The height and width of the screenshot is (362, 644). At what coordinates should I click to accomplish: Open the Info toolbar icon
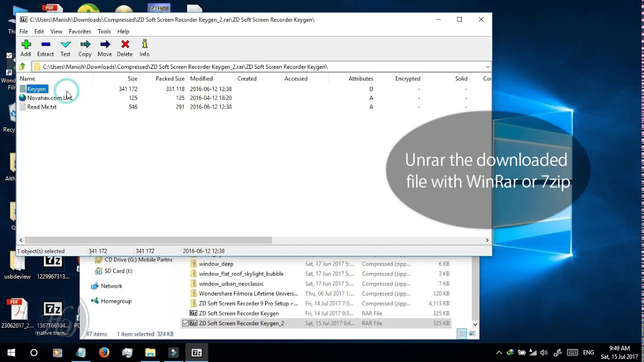tap(144, 48)
